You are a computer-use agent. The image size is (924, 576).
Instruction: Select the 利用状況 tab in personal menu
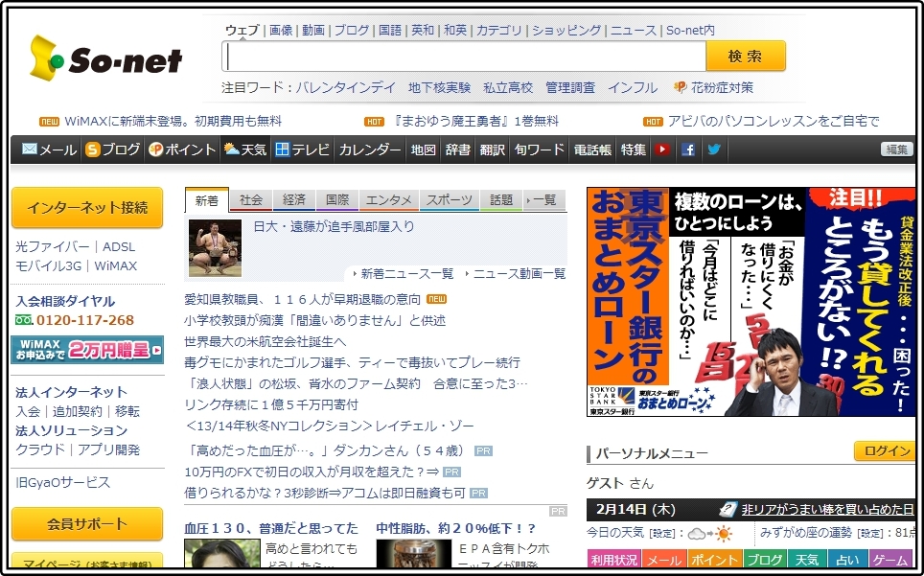[614, 560]
